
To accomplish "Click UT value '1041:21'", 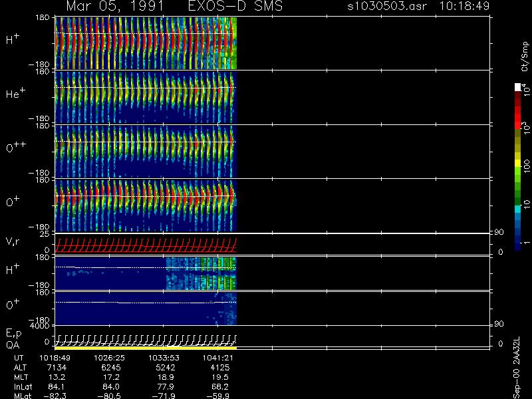I will [218, 358].
